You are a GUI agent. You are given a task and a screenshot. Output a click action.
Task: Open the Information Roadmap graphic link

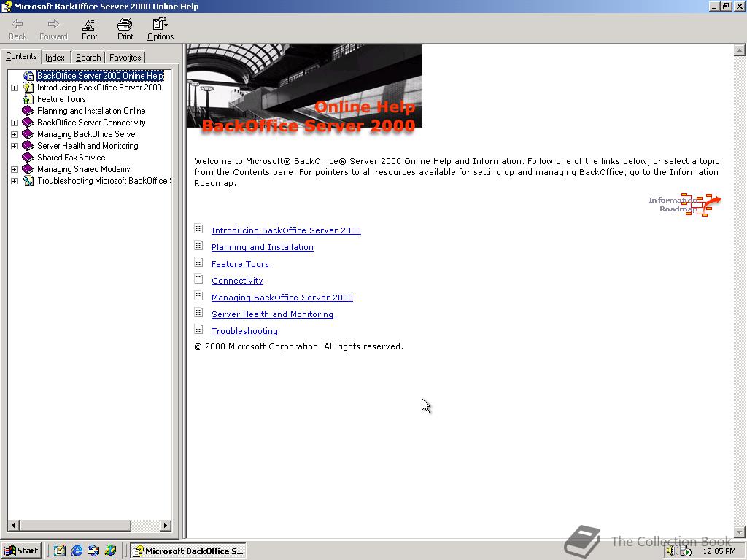click(x=685, y=204)
